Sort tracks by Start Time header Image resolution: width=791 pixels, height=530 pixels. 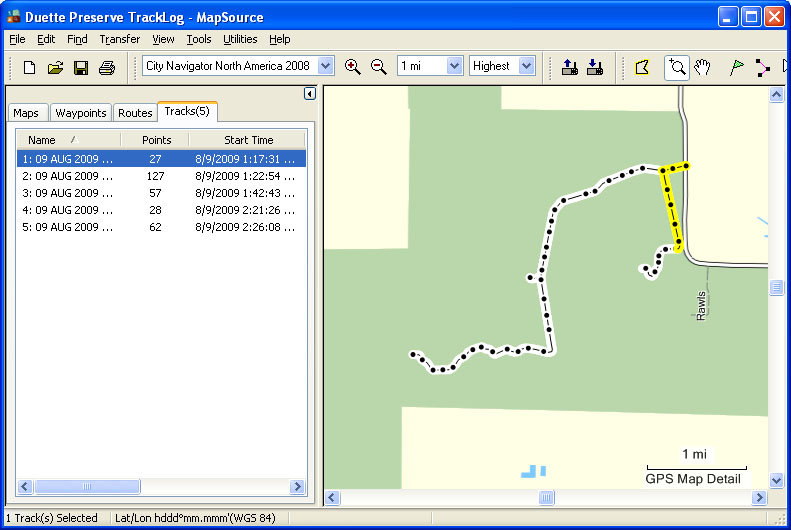248,140
